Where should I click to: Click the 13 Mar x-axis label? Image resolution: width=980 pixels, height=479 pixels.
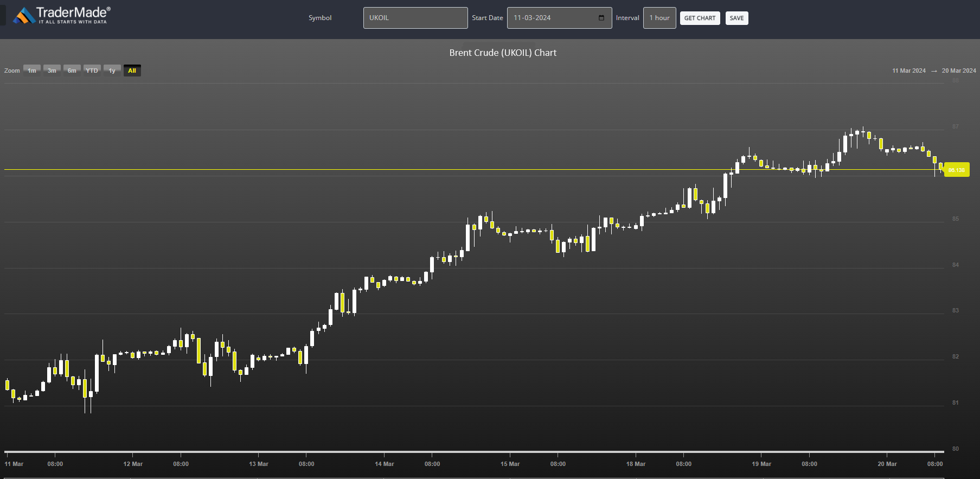[x=259, y=464]
